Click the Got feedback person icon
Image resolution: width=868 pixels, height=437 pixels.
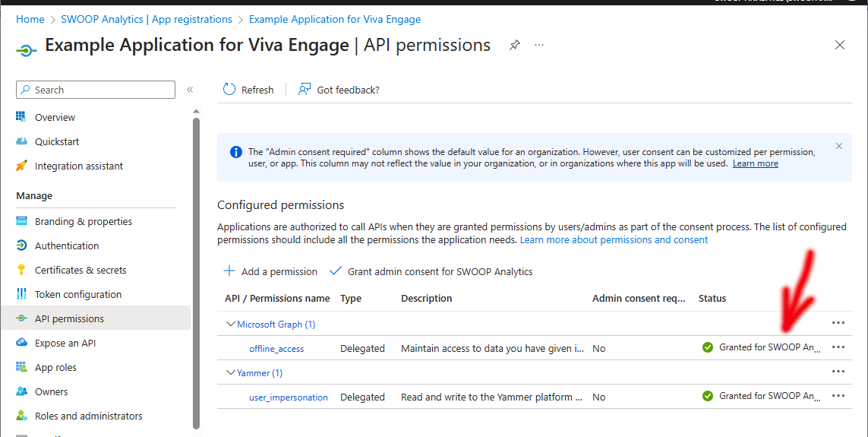305,89
